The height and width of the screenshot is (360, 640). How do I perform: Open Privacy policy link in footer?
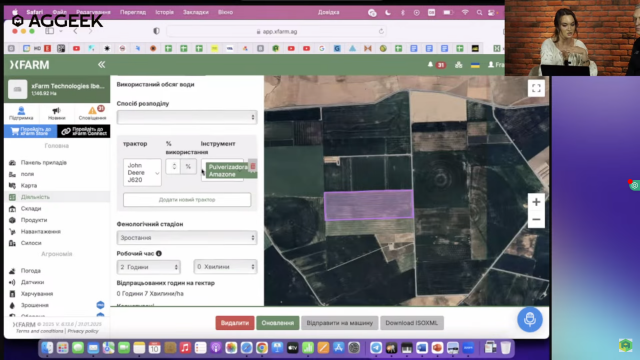point(83,331)
